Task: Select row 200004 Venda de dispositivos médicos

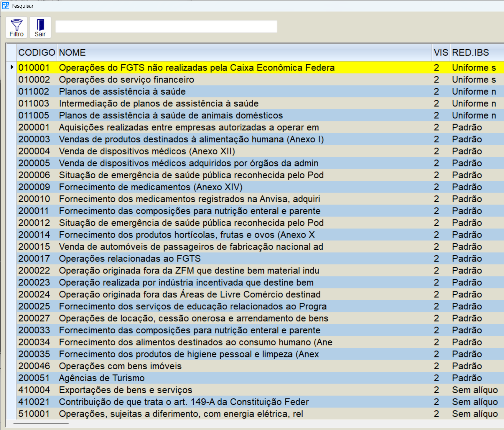Action: [147, 151]
